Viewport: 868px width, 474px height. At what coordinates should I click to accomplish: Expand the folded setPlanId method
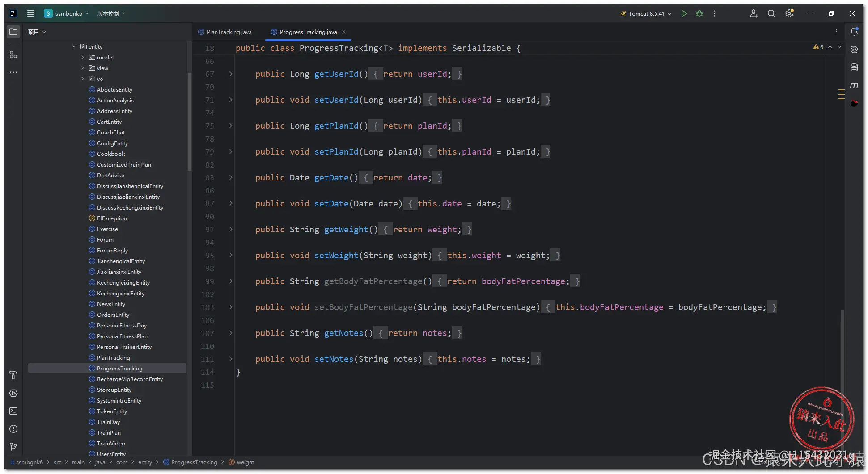(231, 151)
